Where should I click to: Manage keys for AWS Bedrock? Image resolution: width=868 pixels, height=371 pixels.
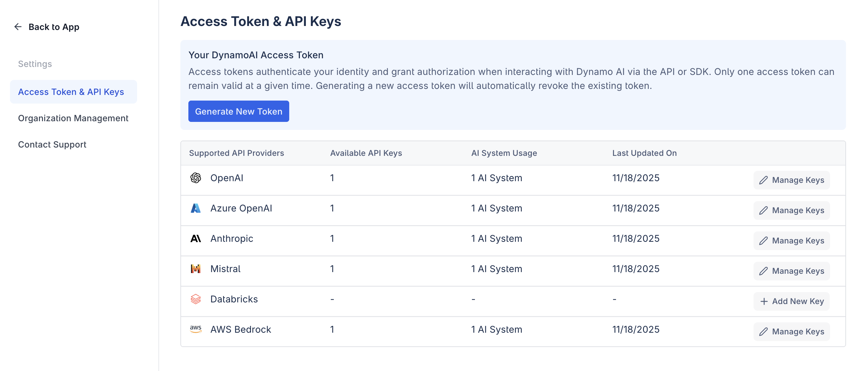791,331
